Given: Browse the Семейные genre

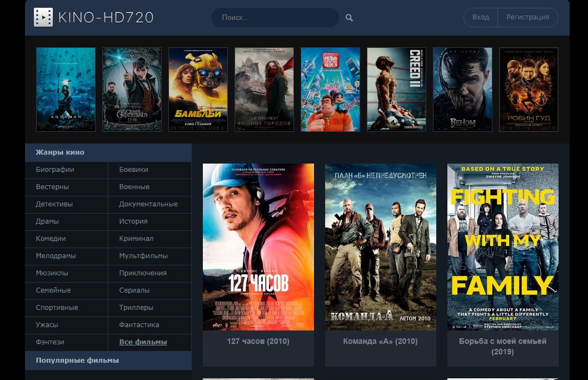Looking at the screenshot, I should pyautogui.click(x=53, y=290).
